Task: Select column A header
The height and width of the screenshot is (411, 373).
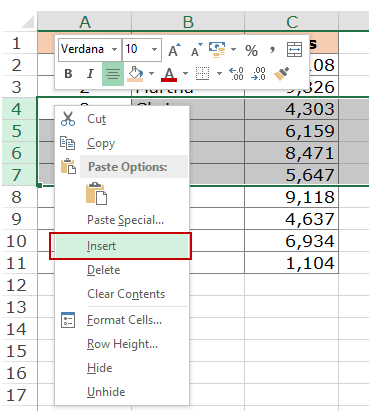Action: (85, 22)
